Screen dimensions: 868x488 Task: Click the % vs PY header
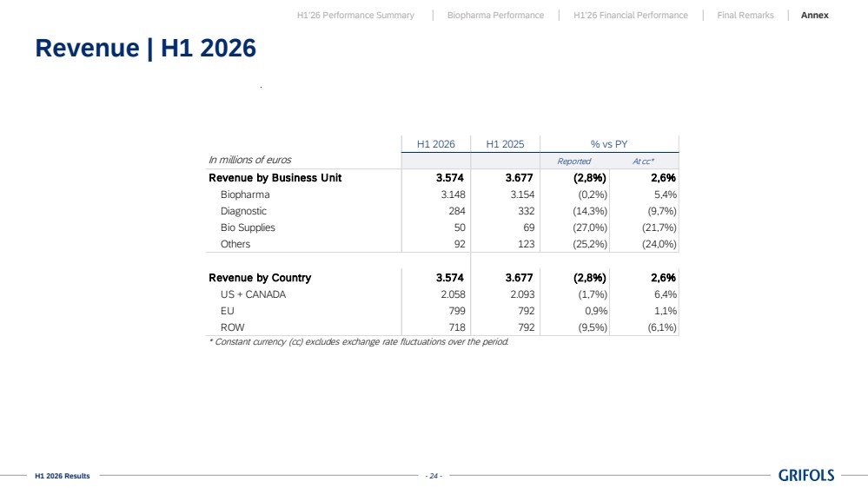pyautogui.click(x=609, y=144)
